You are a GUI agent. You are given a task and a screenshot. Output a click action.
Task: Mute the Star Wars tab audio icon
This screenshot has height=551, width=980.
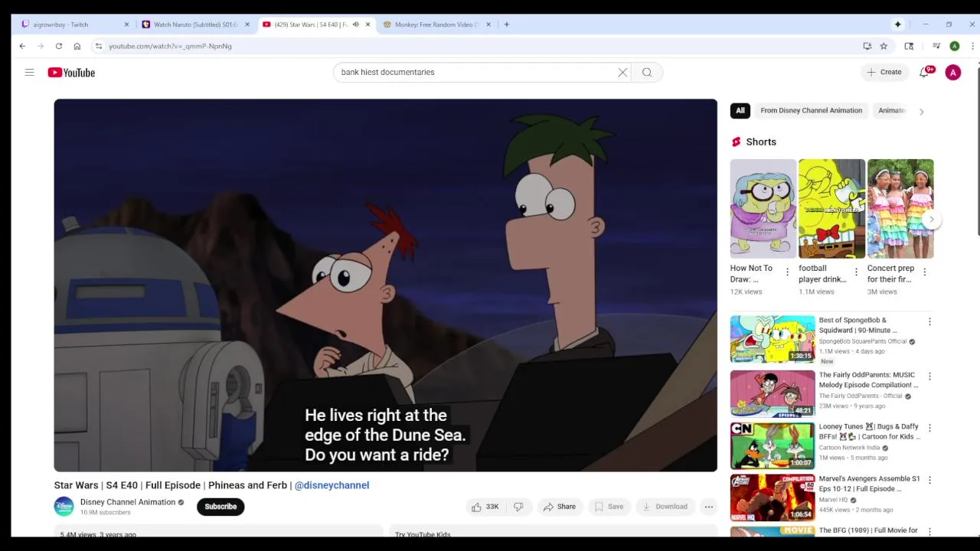[x=355, y=24]
